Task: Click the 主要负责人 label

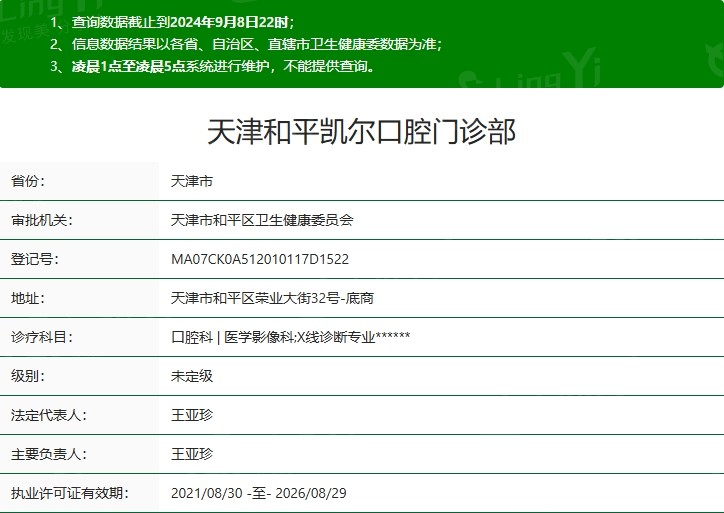Action: (x=48, y=454)
